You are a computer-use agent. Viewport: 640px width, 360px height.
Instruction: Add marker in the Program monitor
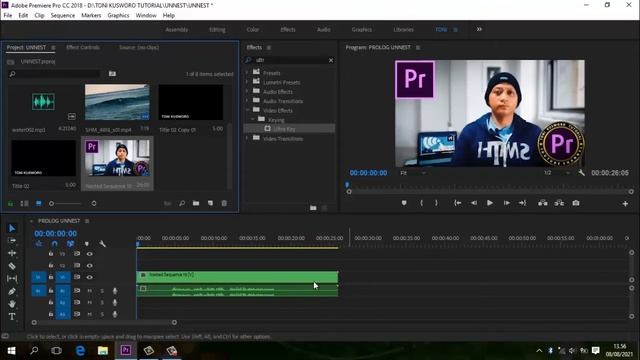point(404,203)
